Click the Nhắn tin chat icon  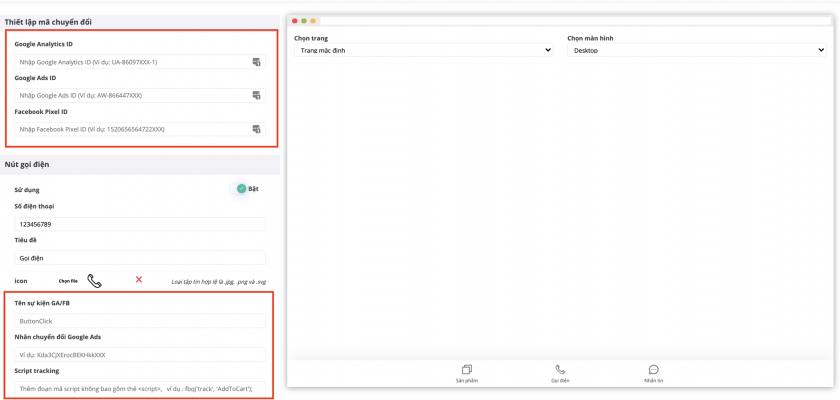tap(653, 369)
